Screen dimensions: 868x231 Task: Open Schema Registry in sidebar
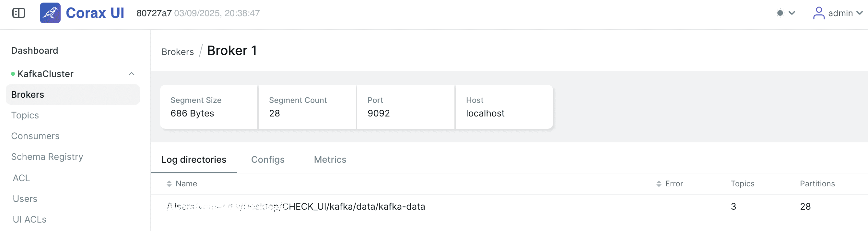click(47, 157)
